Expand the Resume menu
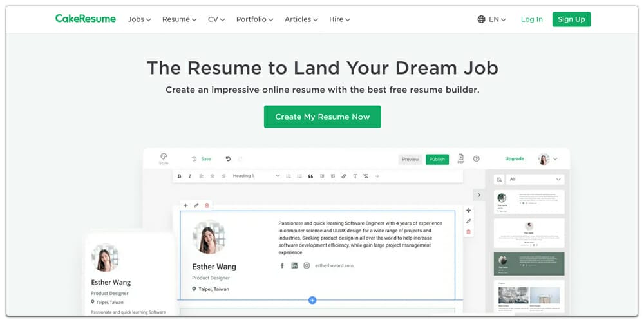 (180, 19)
